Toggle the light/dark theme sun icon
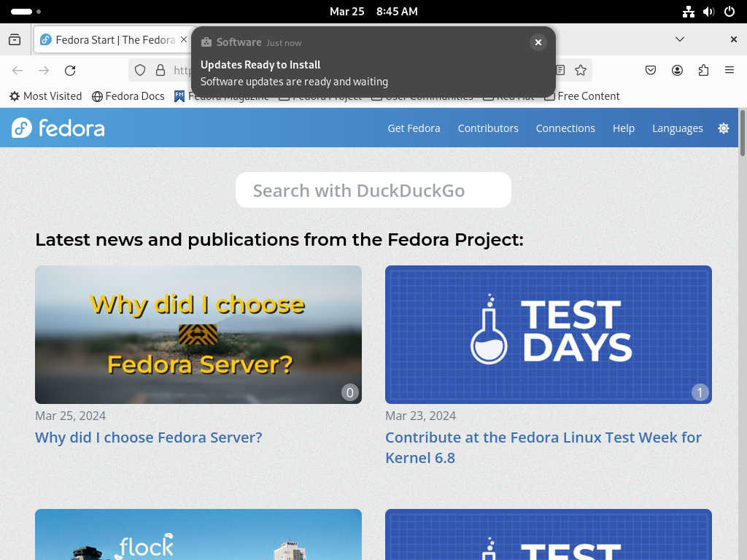 click(x=724, y=128)
